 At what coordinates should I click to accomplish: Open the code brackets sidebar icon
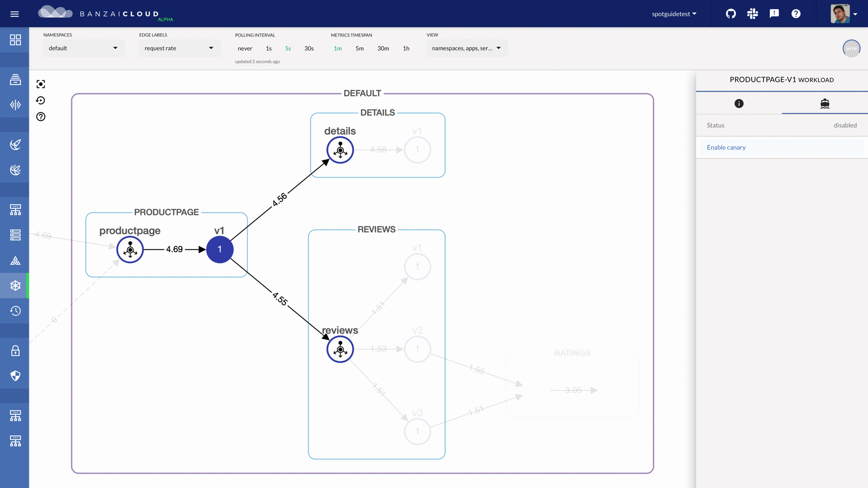pyautogui.click(x=15, y=105)
